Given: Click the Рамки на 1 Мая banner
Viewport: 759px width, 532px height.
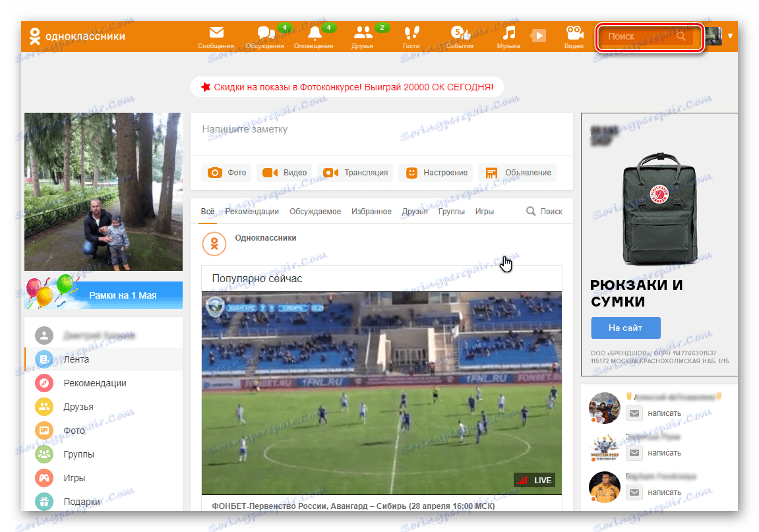Looking at the screenshot, I should pos(104,295).
